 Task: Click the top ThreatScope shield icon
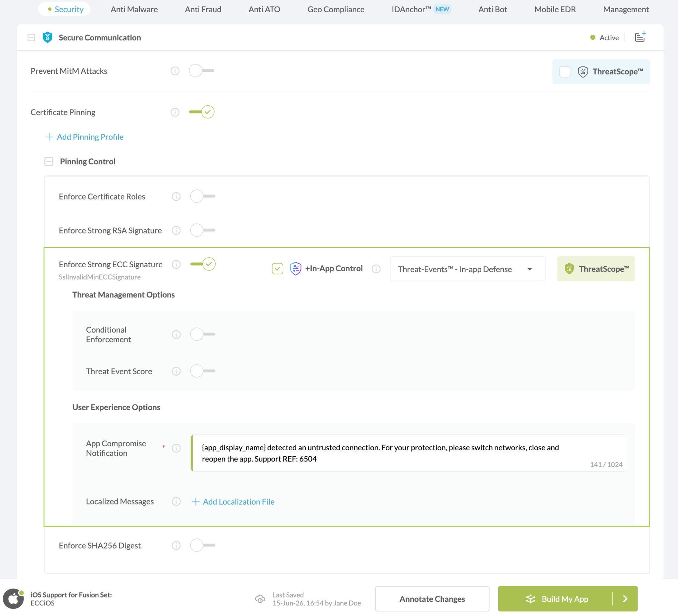pyautogui.click(x=583, y=71)
